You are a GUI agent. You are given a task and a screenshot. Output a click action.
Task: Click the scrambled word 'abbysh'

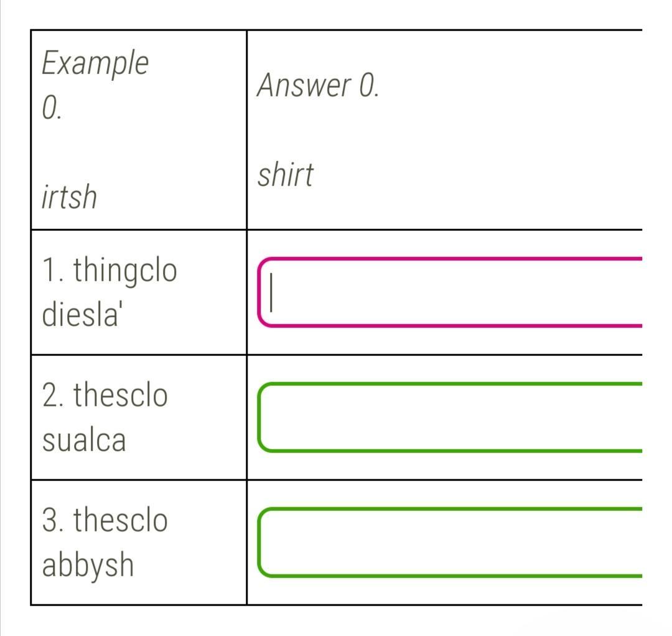pos(88,566)
